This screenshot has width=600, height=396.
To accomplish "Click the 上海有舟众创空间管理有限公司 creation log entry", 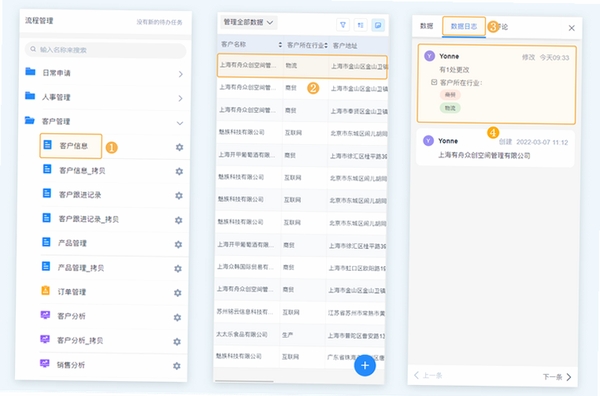I will [x=495, y=148].
